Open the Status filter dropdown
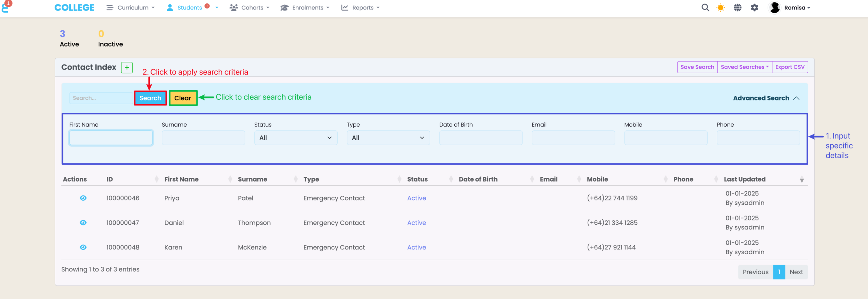 tap(296, 138)
